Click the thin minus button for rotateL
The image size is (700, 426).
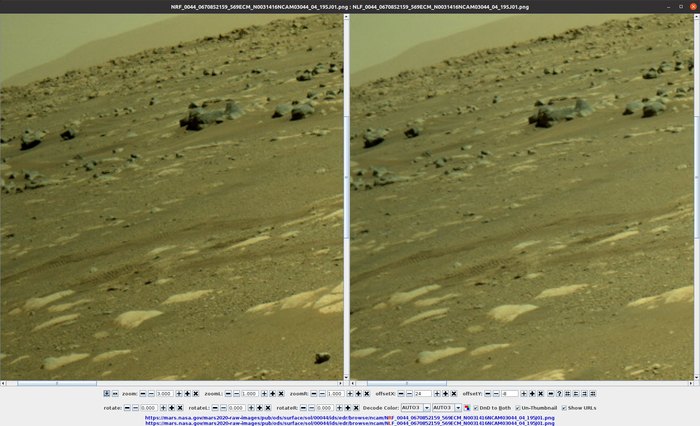[x=224, y=408]
